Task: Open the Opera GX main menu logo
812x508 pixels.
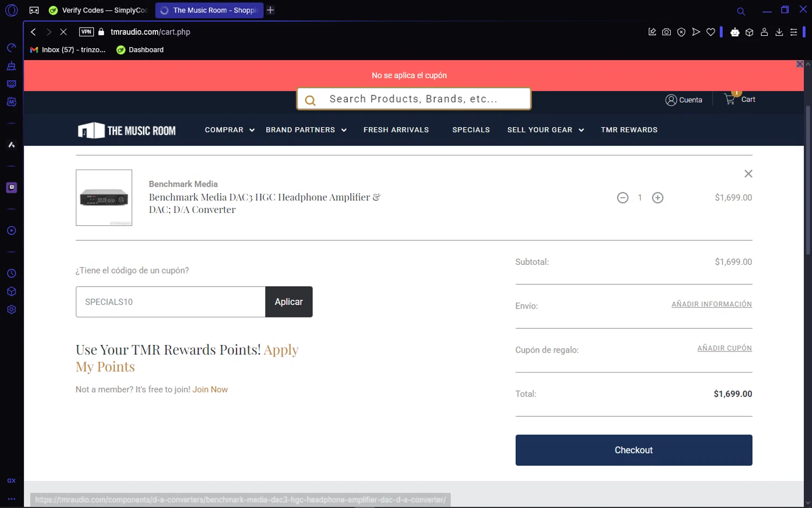Action: coord(11,10)
